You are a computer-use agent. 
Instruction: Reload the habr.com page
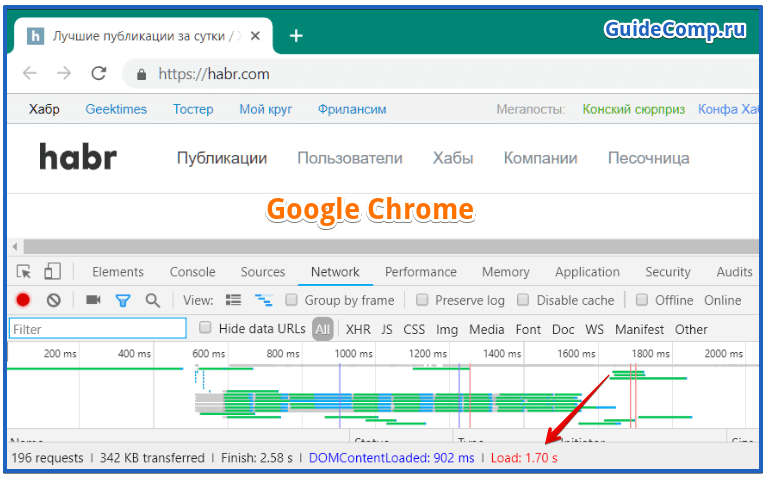[x=99, y=73]
